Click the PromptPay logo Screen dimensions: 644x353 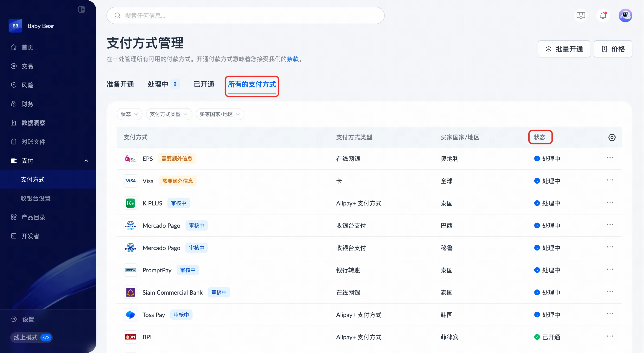click(130, 270)
